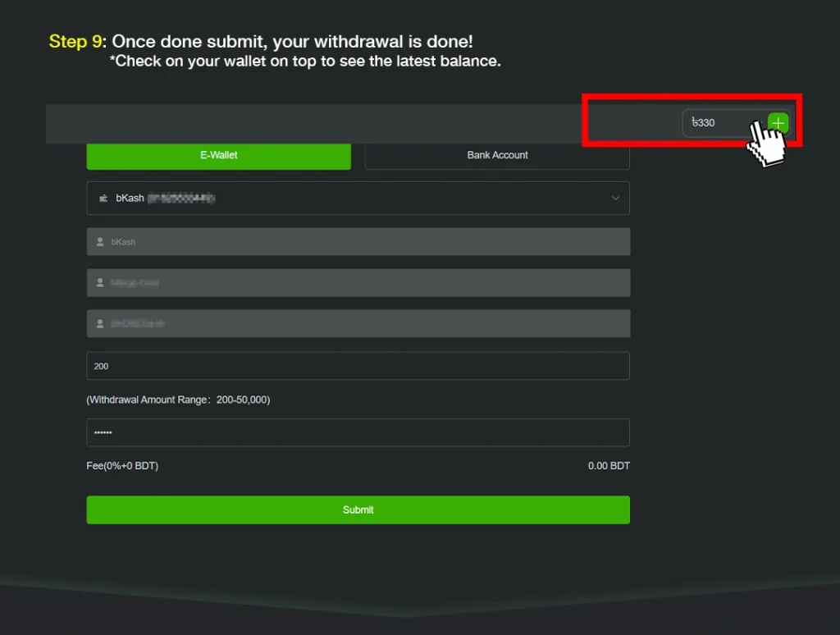The height and width of the screenshot is (635, 840).
Task: Click the 0.00 BDT fee amount
Action: [609, 465]
